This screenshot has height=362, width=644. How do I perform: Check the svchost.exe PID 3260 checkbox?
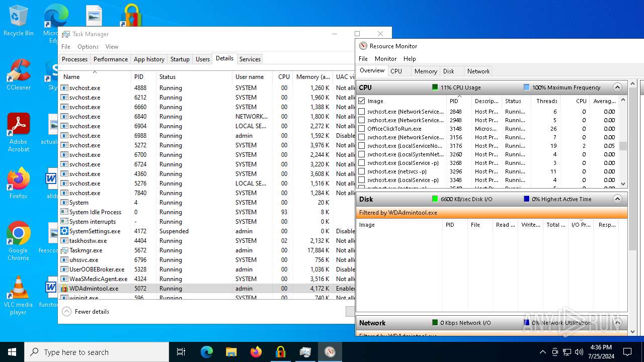click(362, 154)
